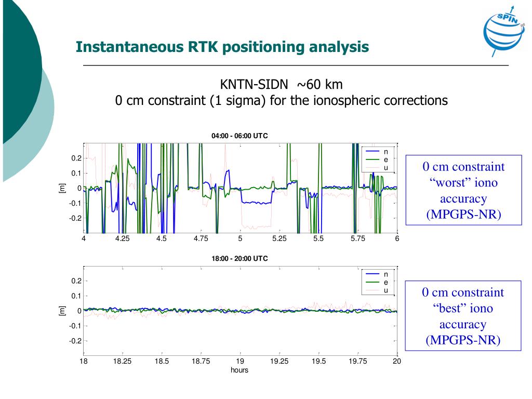Click the '04:00 - 06:00 UTC' chart title
This screenshot has height=399, width=532.
pyautogui.click(x=240, y=136)
